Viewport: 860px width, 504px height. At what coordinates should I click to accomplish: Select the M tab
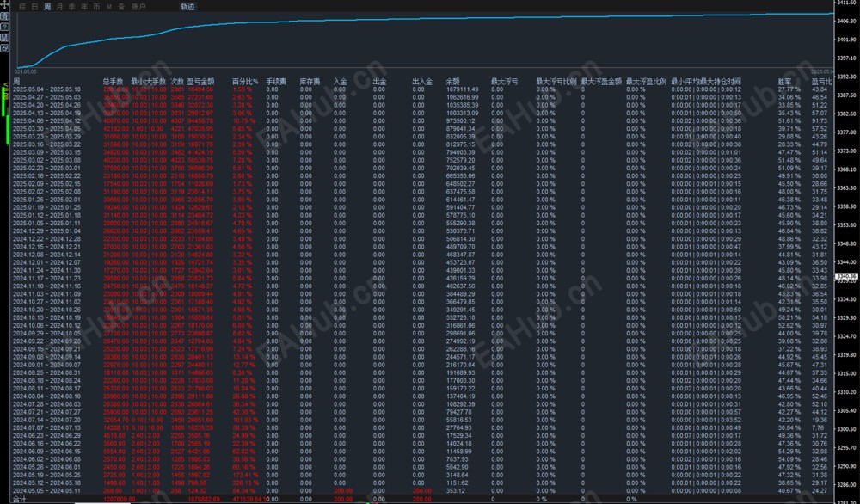coord(109,7)
